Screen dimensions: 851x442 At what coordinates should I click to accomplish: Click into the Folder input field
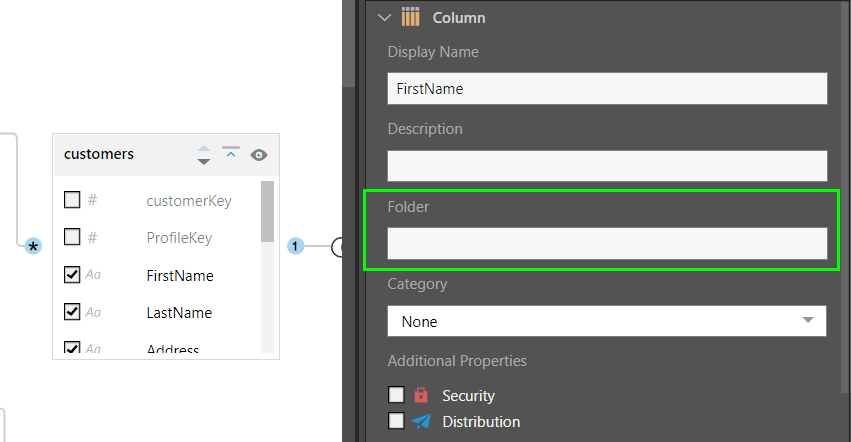tap(606, 243)
